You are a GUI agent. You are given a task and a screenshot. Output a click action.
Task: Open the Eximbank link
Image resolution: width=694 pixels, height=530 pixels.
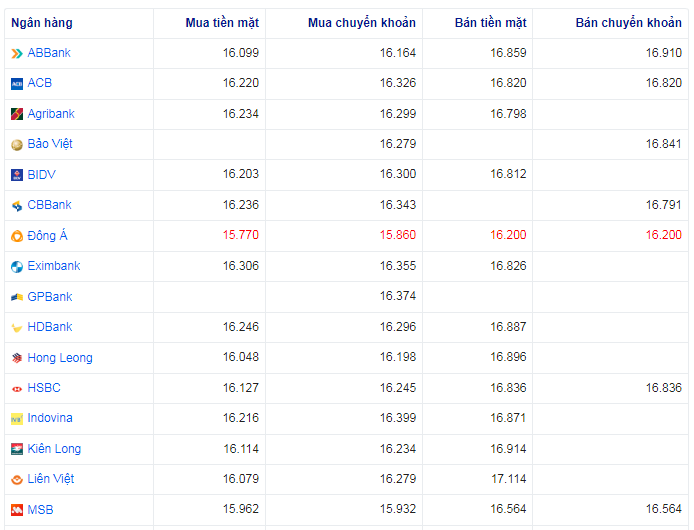pyautogui.click(x=54, y=266)
